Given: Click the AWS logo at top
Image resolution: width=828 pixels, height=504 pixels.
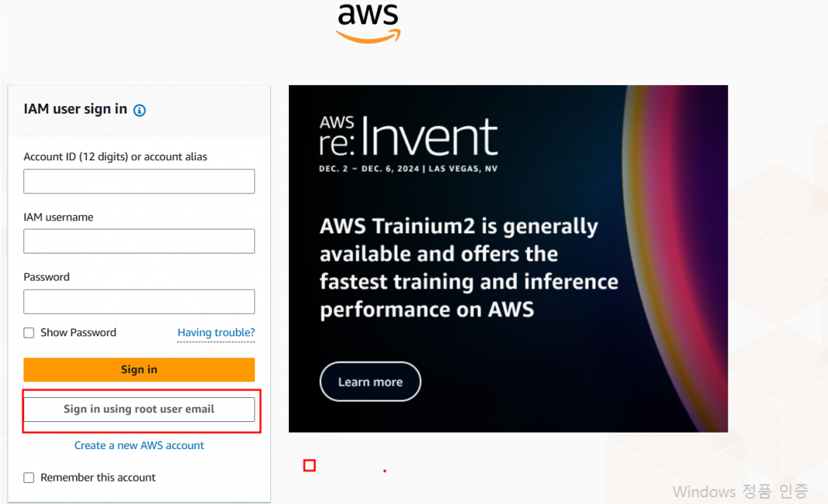Looking at the screenshot, I should tap(368, 24).
